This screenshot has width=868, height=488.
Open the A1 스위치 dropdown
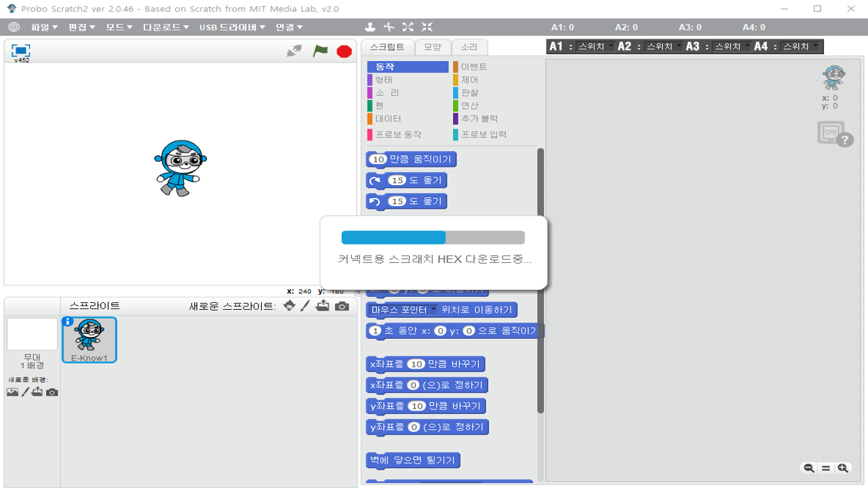click(x=596, y=46)
